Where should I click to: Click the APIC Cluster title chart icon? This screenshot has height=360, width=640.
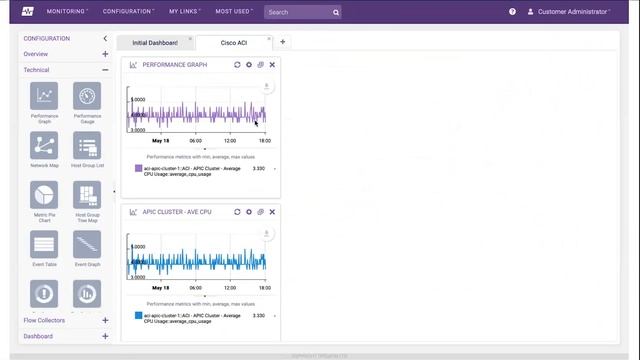click(133, 212)
